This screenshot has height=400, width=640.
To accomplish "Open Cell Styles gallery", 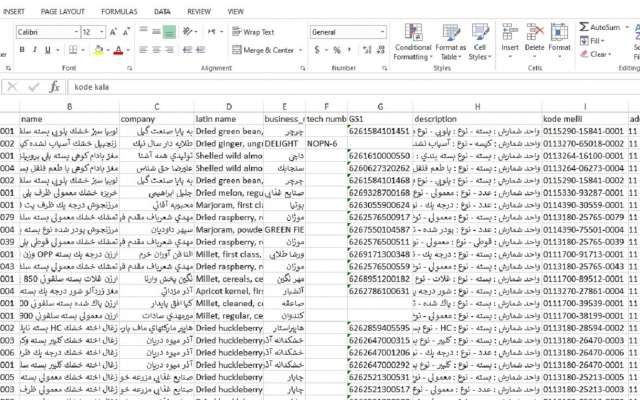I will pos(480,42).
